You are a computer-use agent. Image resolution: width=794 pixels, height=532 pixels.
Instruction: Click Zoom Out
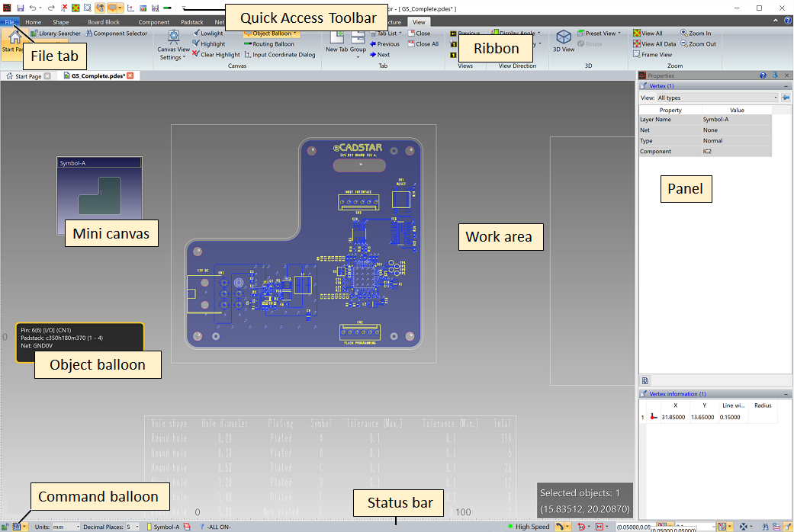click(x=699, y=44)
